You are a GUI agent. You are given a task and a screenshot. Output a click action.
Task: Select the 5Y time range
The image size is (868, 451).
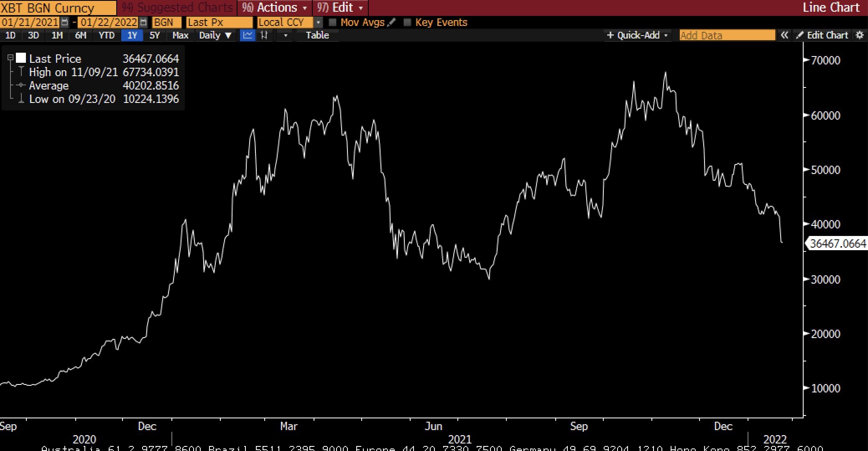[155, 35]
